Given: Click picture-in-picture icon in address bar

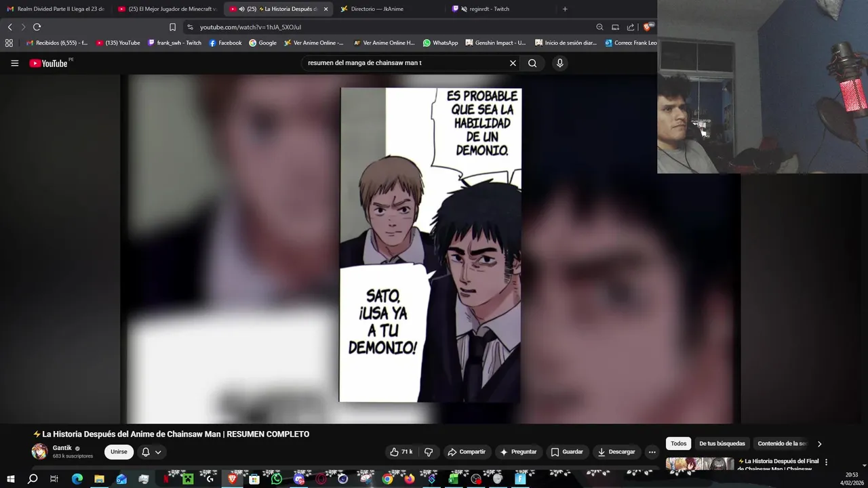Looking at the screenshot, I should click(x=615, y=27).
